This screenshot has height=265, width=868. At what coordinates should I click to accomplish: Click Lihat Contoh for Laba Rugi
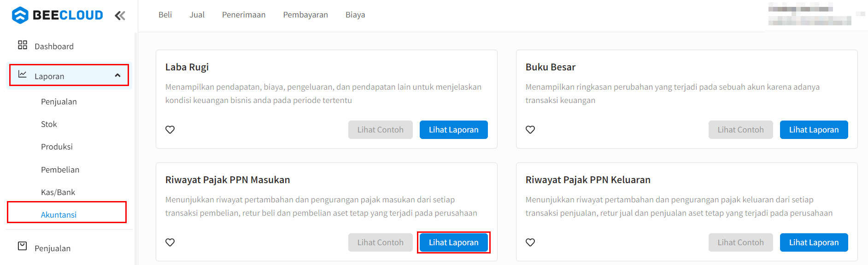380,130
